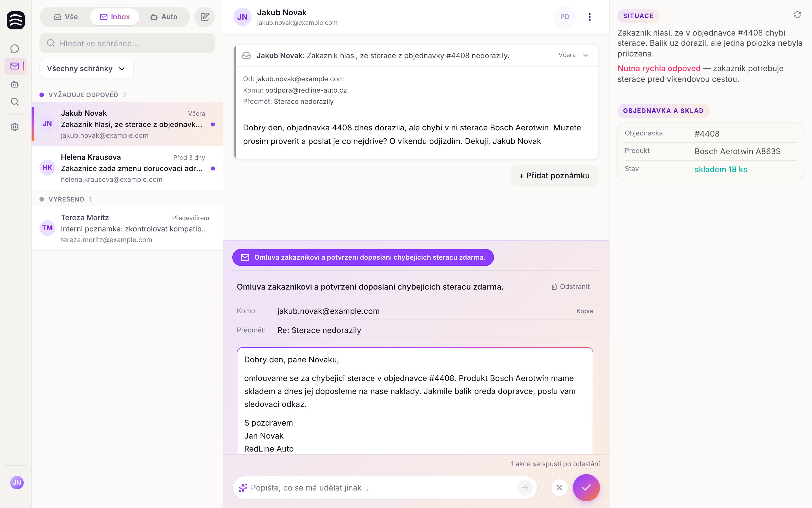This screenshot has height=508, width=812.
Task: Click the skladem 18 ks status
Action: point(721,169)
